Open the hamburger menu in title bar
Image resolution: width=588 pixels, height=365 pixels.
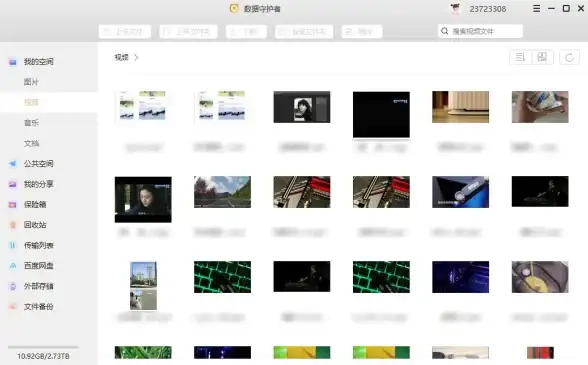[x=537, y=8]
